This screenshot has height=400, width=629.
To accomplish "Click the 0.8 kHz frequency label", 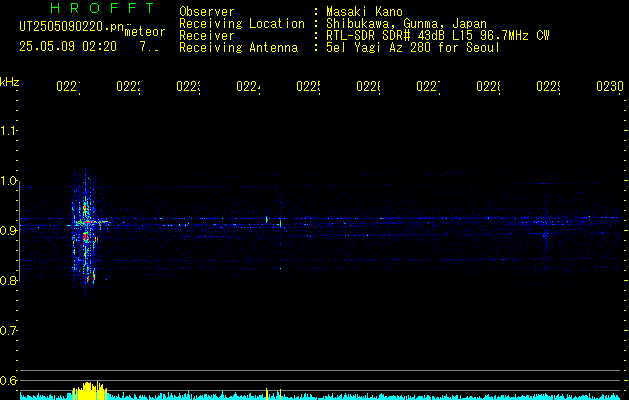I will click(x=9, y=280).
